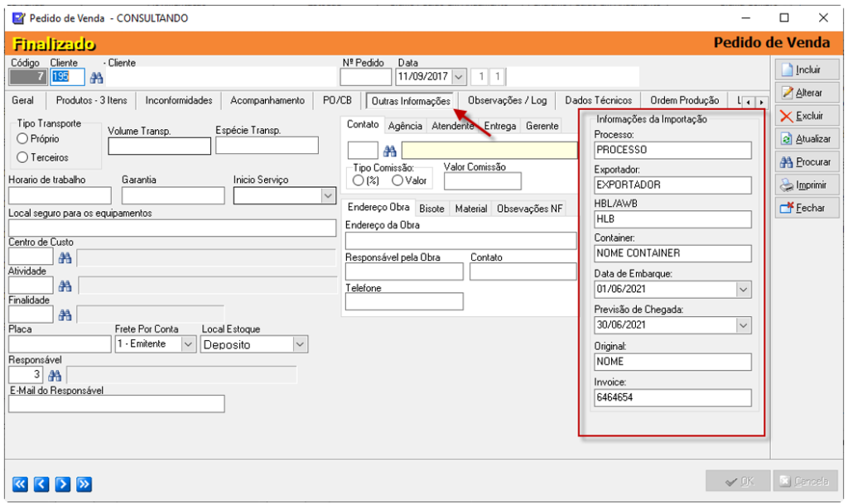Open the Observações / Log tab
Viewport: 848px width, 504px height.
508,100
